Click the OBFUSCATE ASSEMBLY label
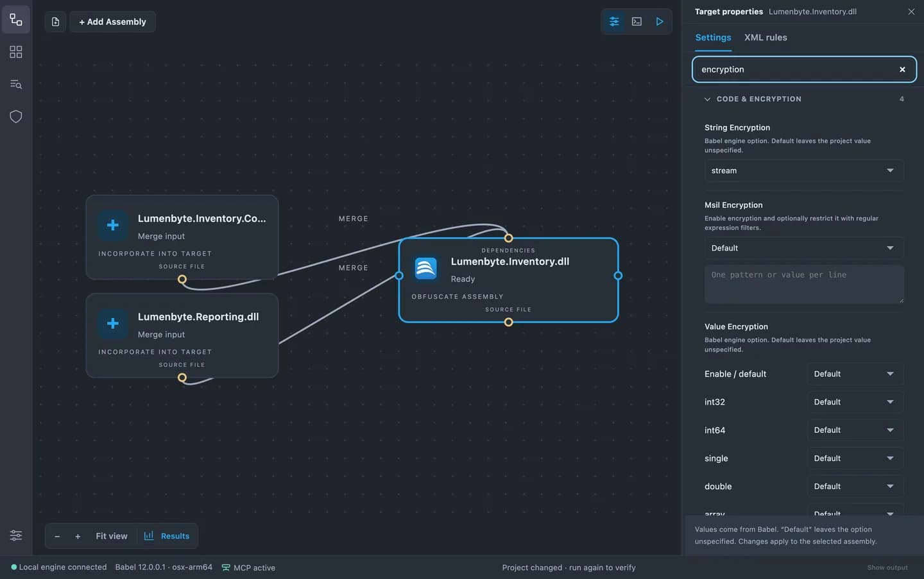Screen dimensions: 924x579 458,297
